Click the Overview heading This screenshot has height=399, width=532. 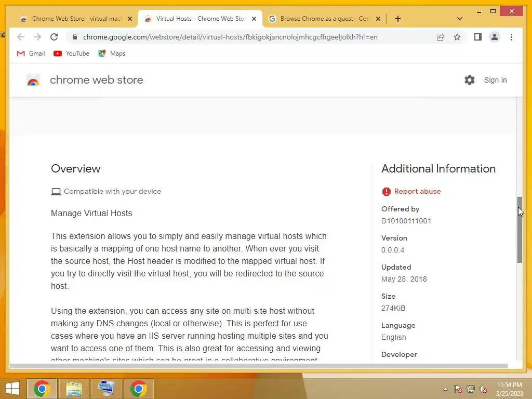click(76, 169)
